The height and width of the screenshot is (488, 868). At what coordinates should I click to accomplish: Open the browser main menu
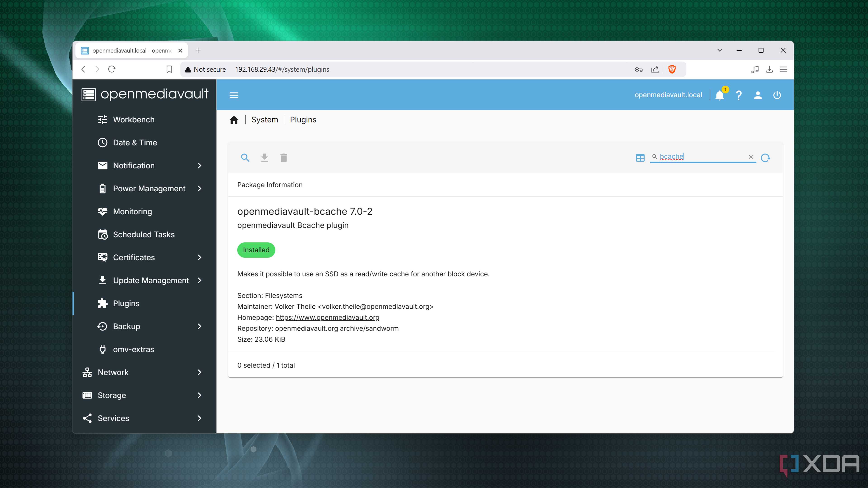point(784,69)
